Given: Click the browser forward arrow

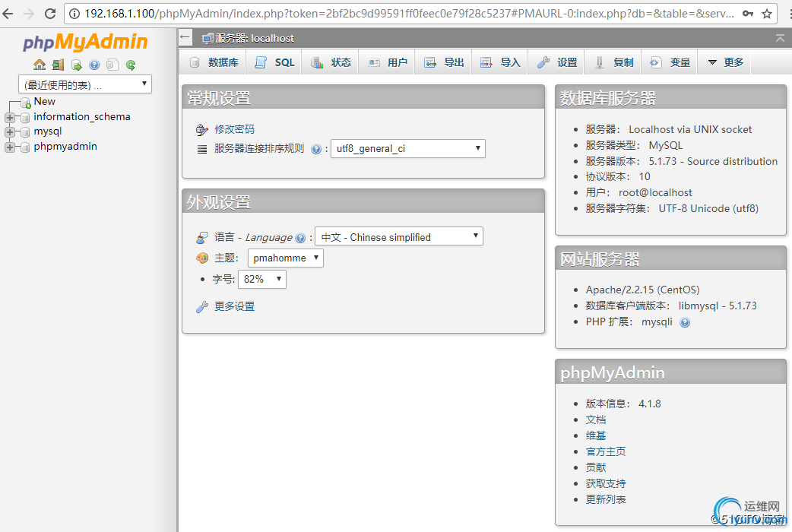Looking at the screenshot, I should pos(29,14).
